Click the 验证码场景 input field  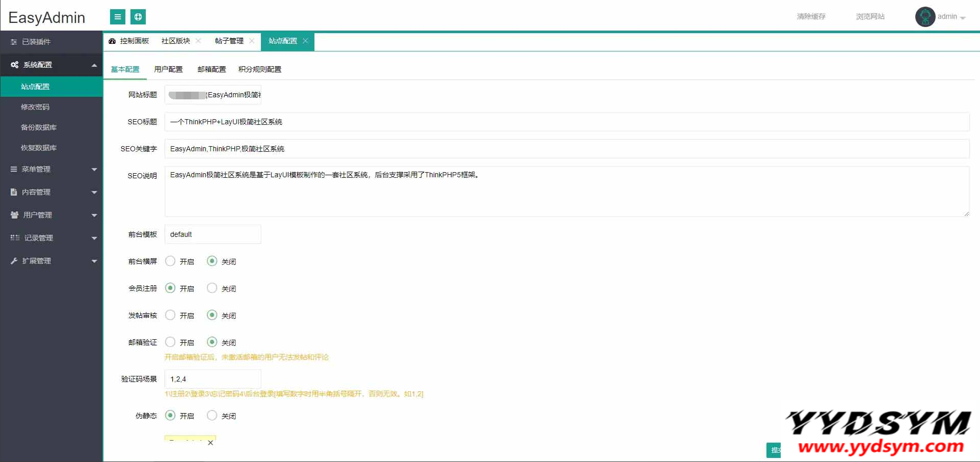pos(213,379)
